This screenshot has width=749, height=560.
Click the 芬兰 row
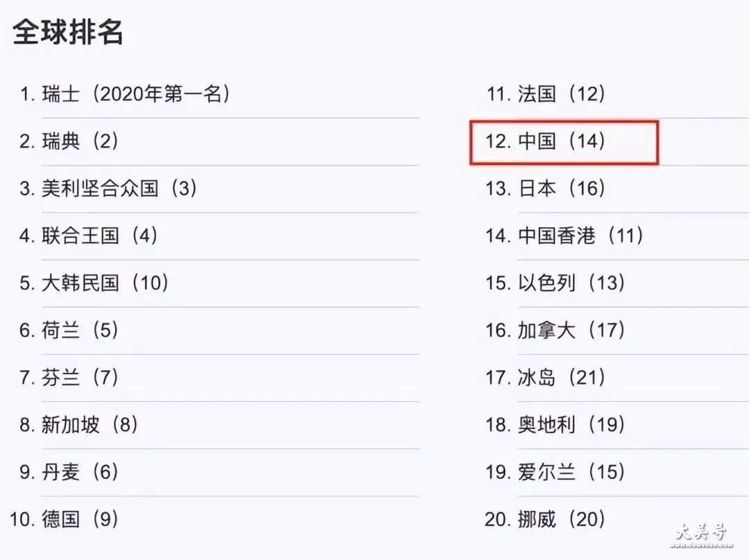[x=69, y=377]
